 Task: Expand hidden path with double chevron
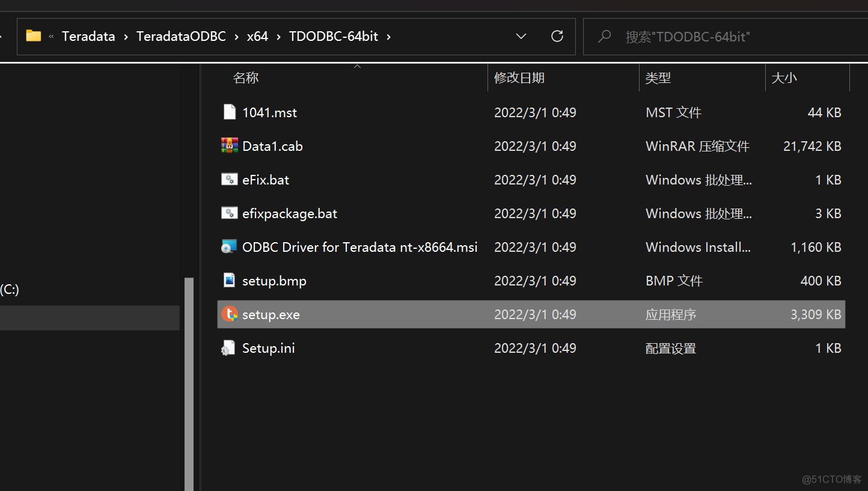click(51, 37)
